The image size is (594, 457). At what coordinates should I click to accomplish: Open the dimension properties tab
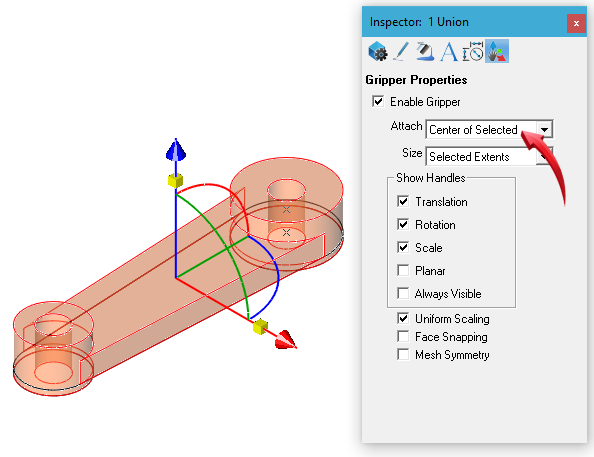click(x=473, y=51)
